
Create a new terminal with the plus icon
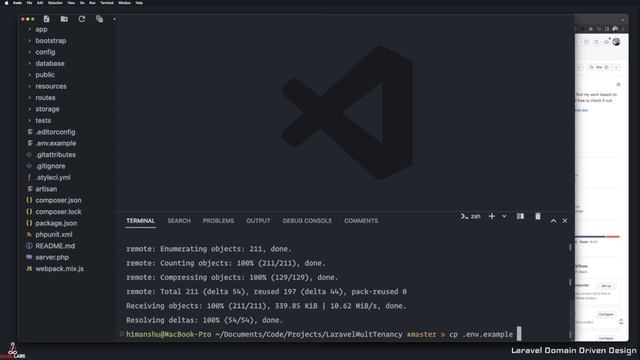[492, 216]
